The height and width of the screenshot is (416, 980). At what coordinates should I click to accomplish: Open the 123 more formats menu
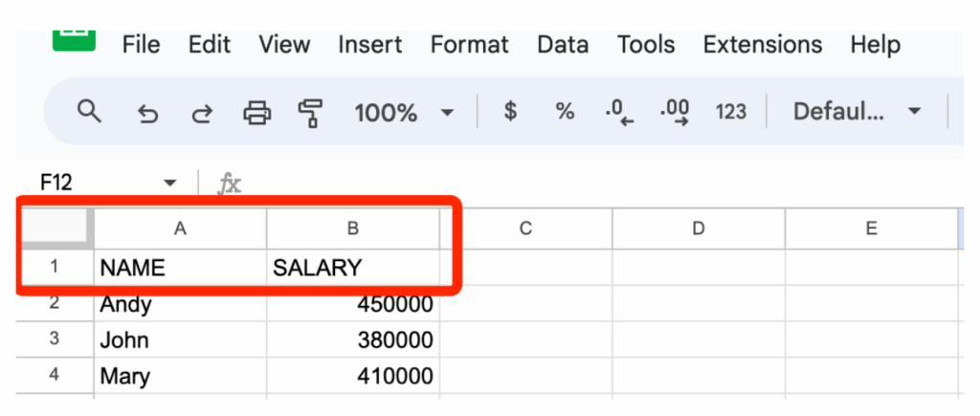[x=730, y=112]
